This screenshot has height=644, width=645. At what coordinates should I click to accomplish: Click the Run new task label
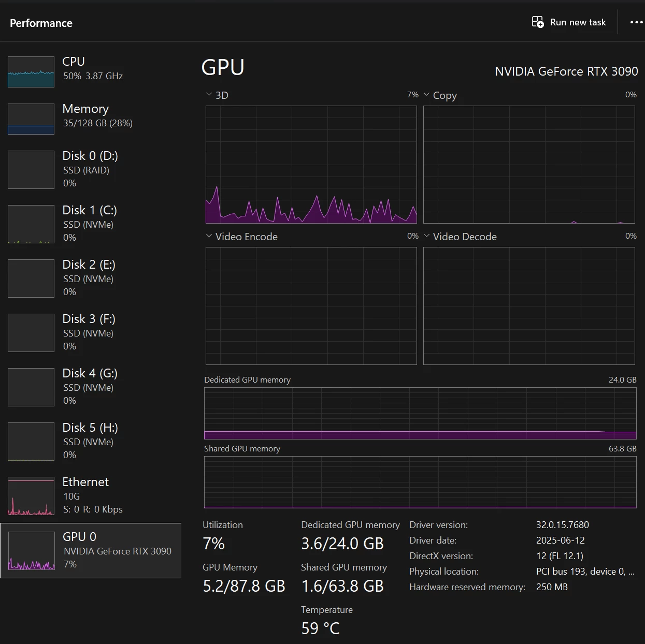pos(578,22)
